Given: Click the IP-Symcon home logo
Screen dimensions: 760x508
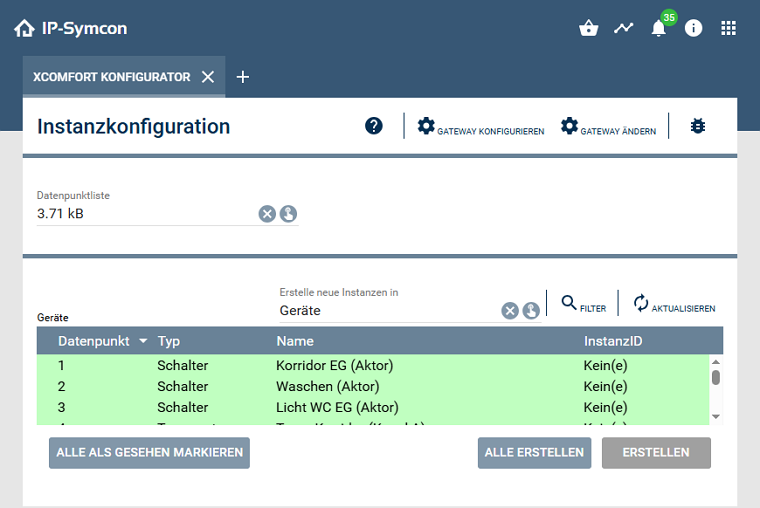Looking at the screenshot, I should pyautogui.click(x=25, y=28).
